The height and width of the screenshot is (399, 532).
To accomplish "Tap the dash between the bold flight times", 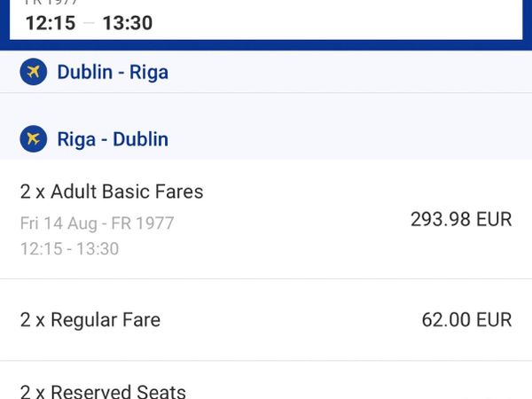I will click(89, 23).
